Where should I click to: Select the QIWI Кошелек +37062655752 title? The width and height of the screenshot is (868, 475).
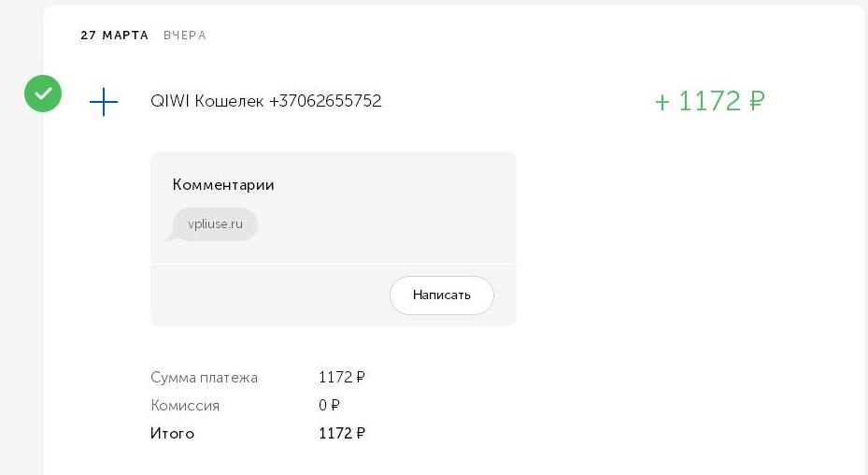point(265,101)
